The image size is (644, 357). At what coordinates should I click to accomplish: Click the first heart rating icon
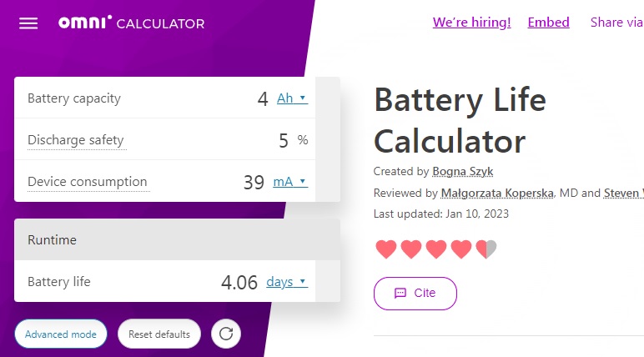pos(385,249)
